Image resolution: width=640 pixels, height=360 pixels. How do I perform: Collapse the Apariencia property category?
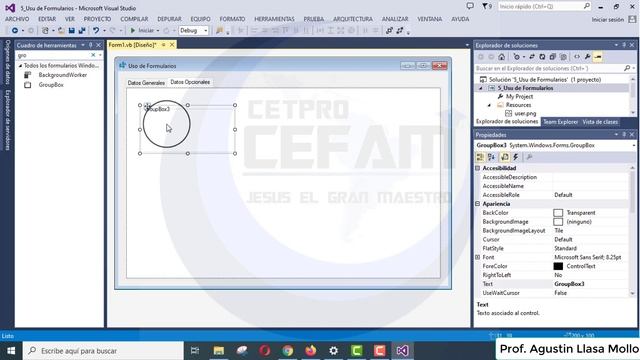click(478, 204)
